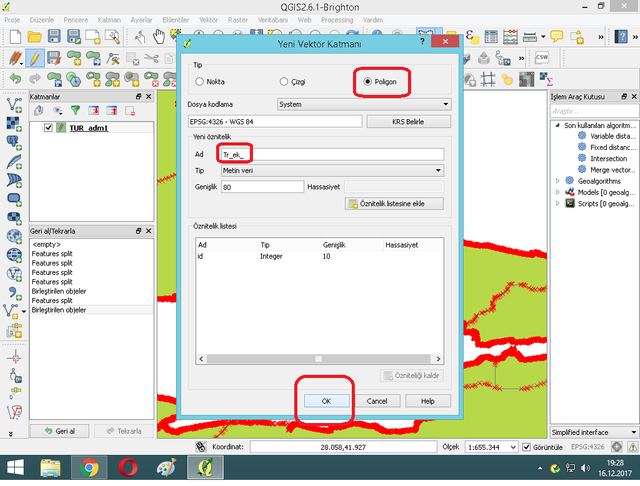Toggle the Görüntüle render checkbox
640x486 pixels.
tap(527, 447)
